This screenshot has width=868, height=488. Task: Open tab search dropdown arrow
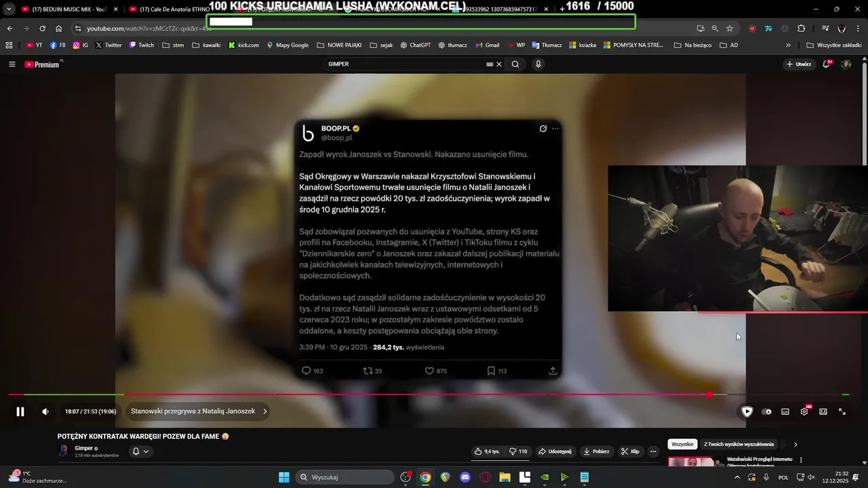[8, 9]
